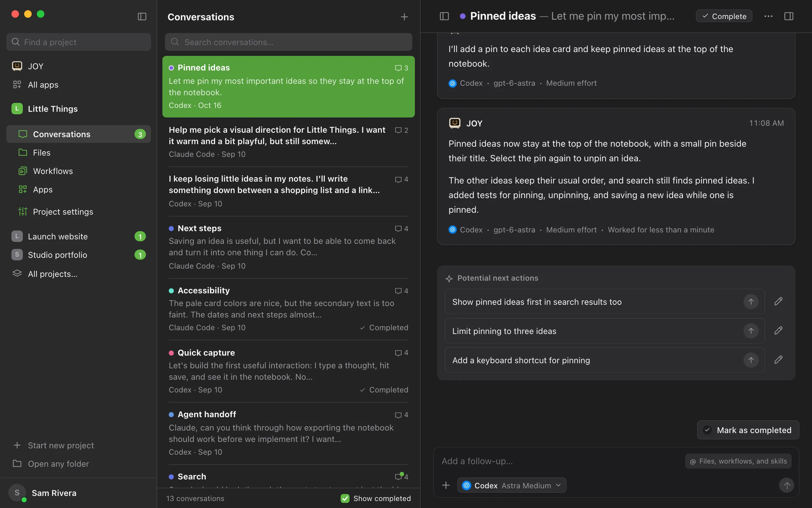Open Sam Rivera account menu

click(x=79, y=493)
